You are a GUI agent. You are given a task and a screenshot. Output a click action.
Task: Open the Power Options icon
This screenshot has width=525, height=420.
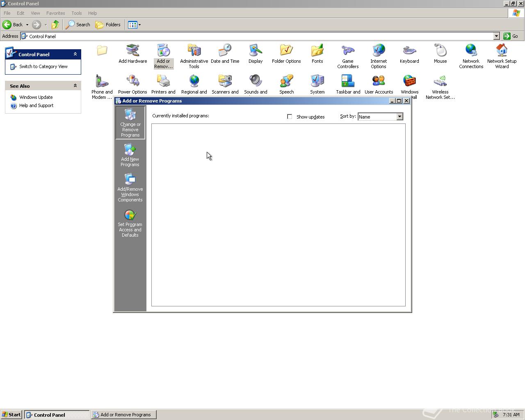132,84
